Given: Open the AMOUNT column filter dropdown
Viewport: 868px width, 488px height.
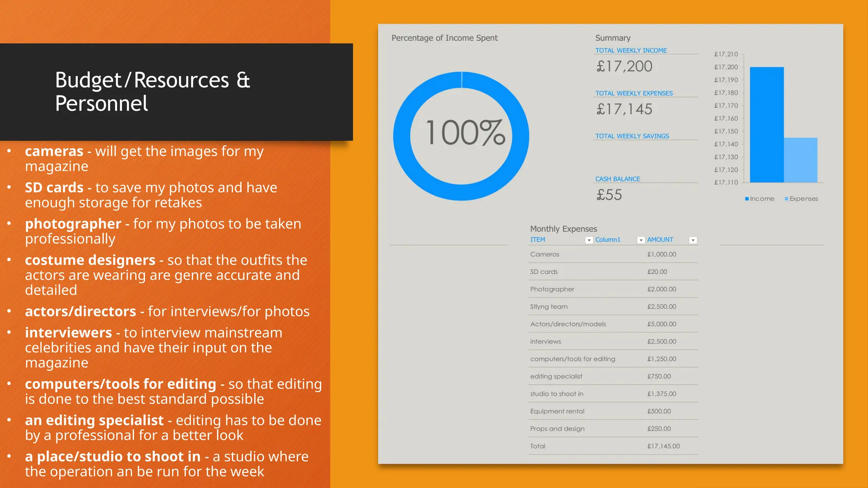Looking at the screenshot, I should pos(693,240).
